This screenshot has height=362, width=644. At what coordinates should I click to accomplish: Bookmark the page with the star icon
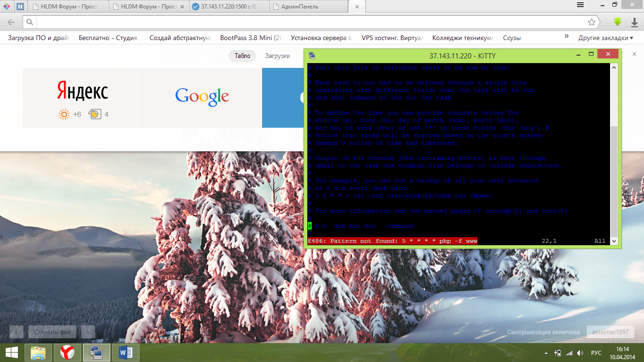591,22
